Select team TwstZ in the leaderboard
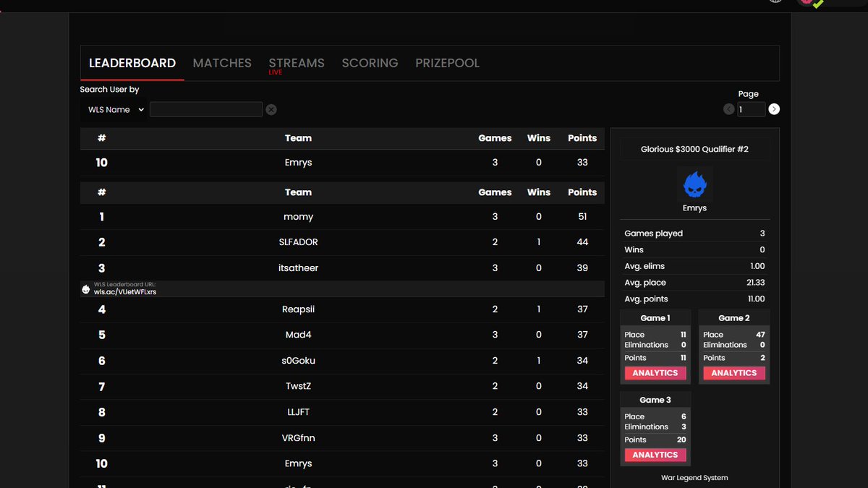Viewport: 868px width, 488px height. (298, 386)
